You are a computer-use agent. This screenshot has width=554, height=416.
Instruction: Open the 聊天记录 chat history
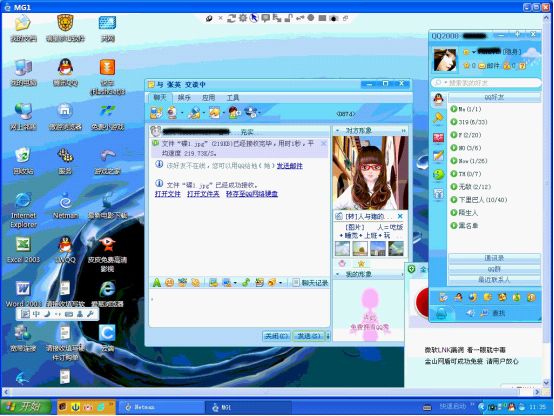coord(311,282)
